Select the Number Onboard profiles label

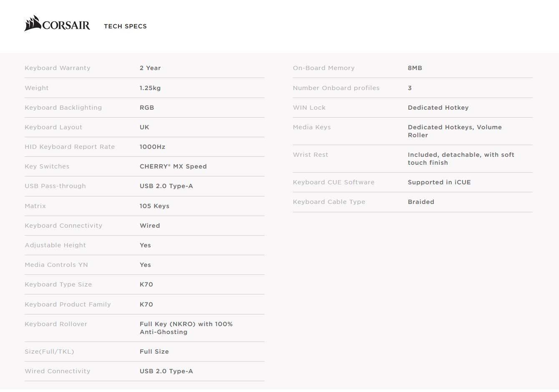(336, 88)
